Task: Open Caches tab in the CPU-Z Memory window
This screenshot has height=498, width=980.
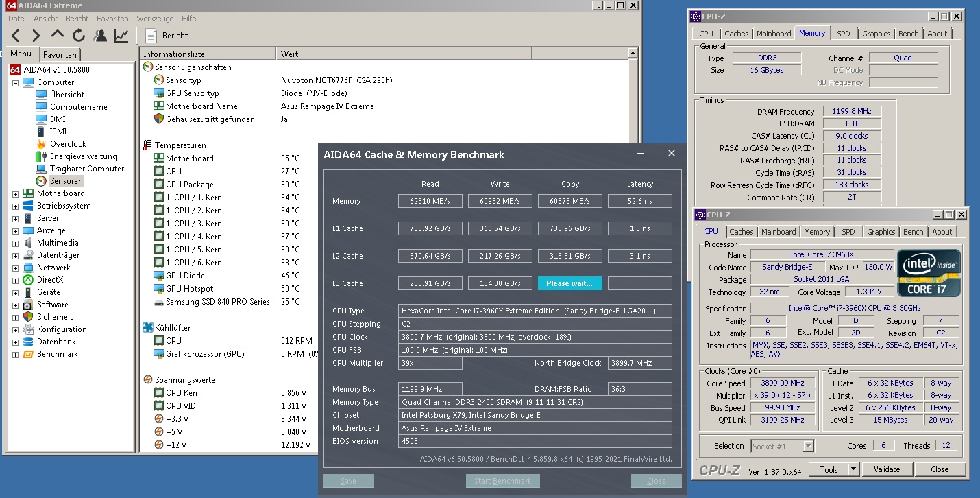Action: (x=737, y=34)
